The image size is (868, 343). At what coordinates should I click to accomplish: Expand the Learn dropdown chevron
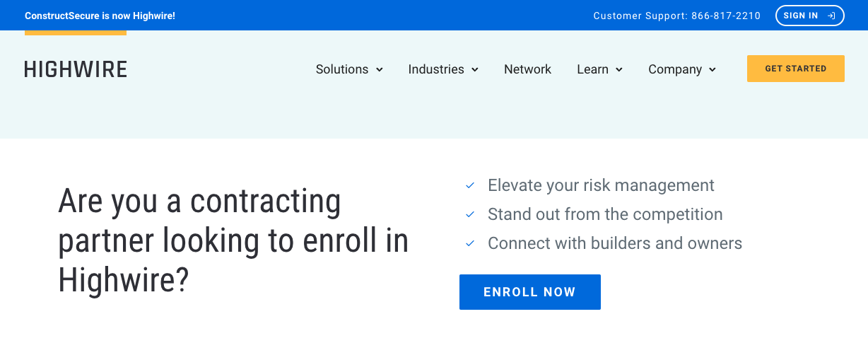[x=619, y=69]
